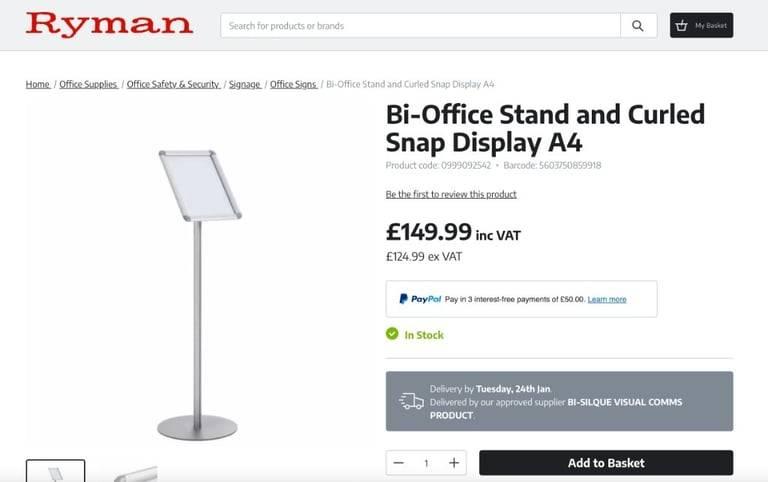The height and width of the screenshot is (482, 768).
Task: Select second product thumbnail
Action: coord(132,473)
